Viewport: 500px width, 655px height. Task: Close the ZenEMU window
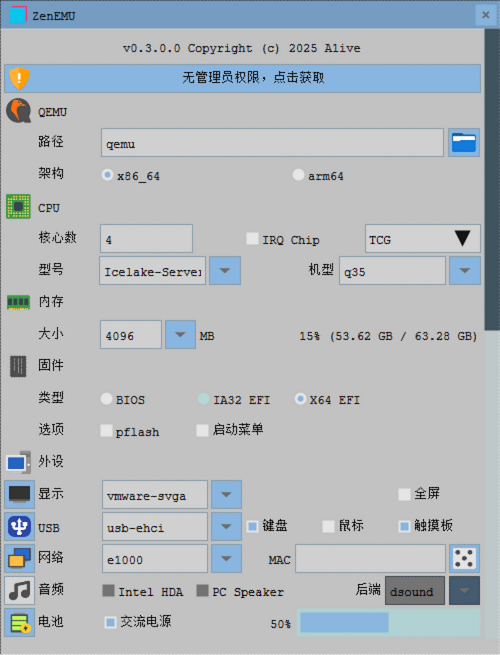[485, 15]
